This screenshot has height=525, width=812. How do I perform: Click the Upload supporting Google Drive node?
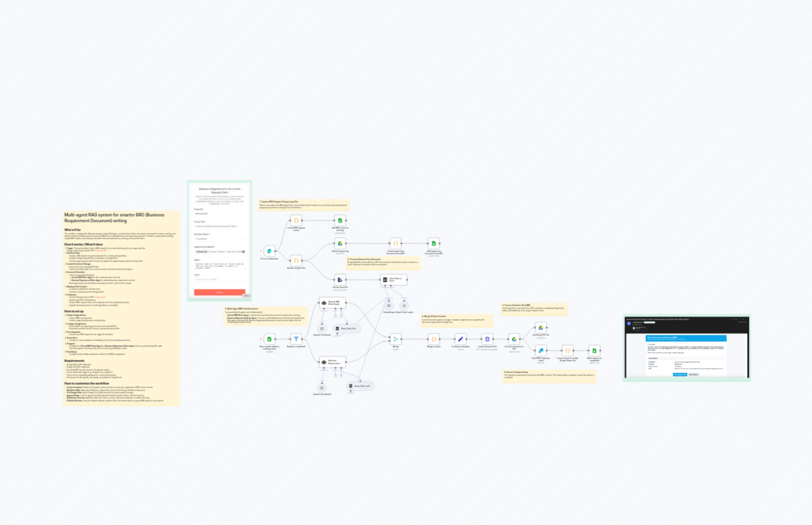click(x=340, y=243)
